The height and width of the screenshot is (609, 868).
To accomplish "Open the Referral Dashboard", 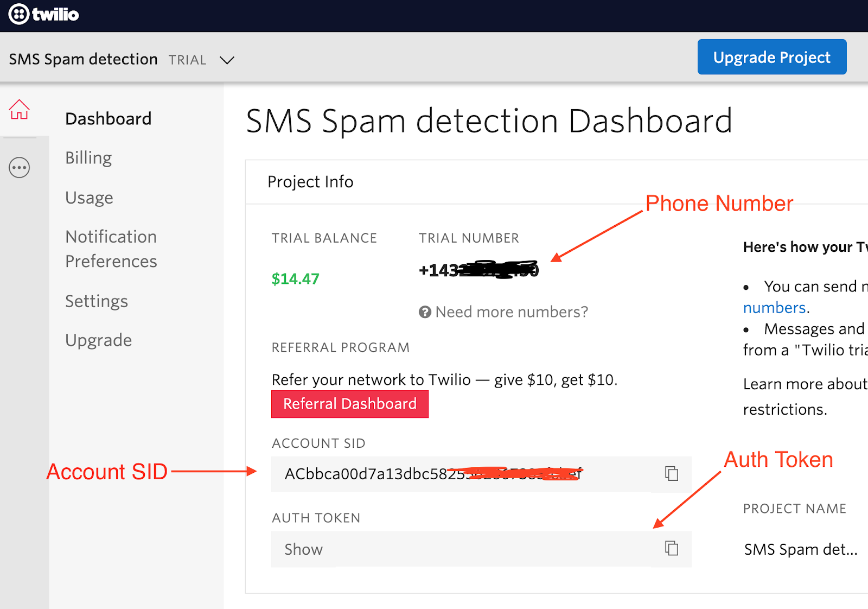I will pos(350,404).
